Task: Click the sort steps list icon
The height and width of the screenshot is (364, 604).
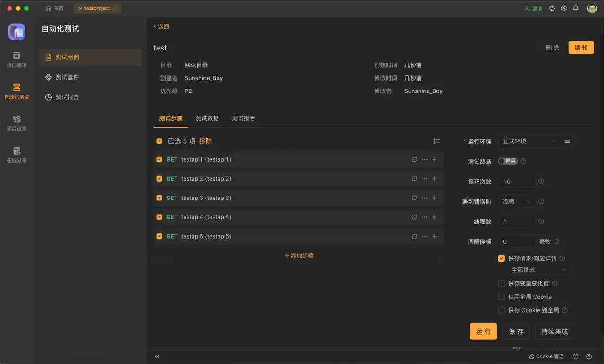Action: (436, 141)
